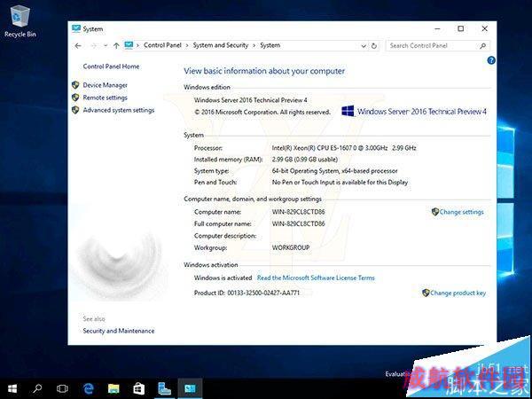Open Security and Maintenance link

[119, 331]
